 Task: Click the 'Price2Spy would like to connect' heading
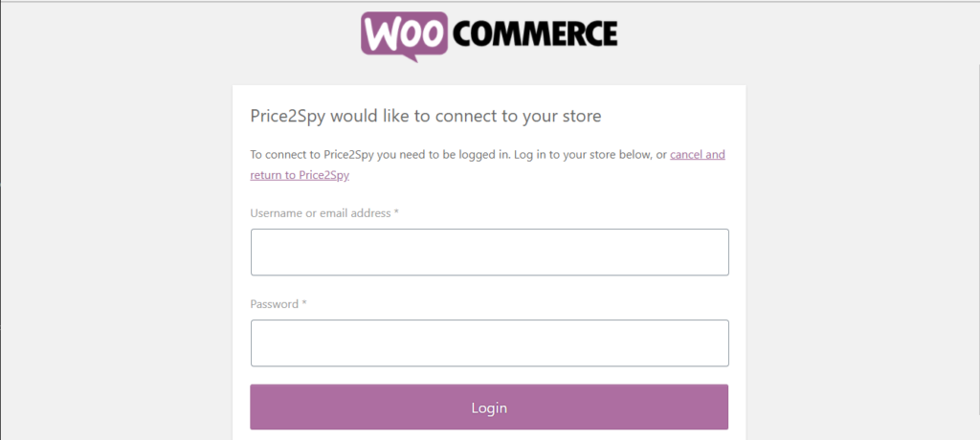pyautogui.click(x=426, y=117)
